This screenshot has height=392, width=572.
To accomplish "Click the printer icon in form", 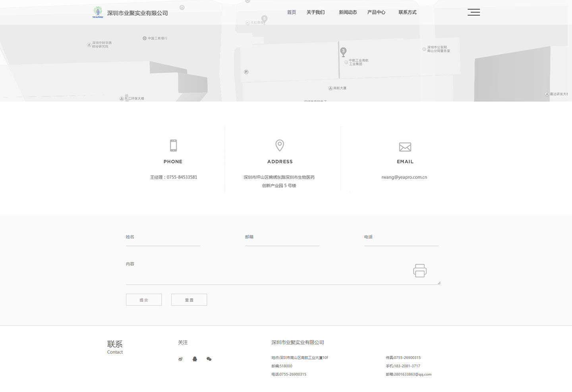I will (420, 270).
